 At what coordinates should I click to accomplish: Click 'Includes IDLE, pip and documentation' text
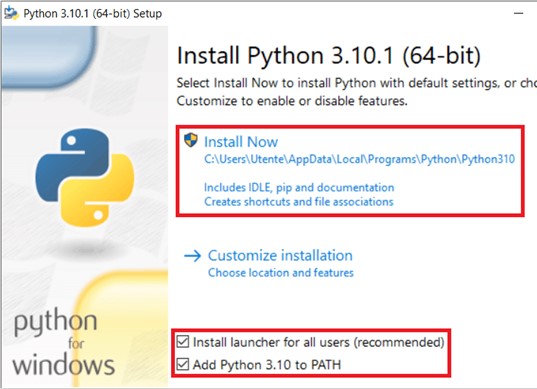(299, 187)
